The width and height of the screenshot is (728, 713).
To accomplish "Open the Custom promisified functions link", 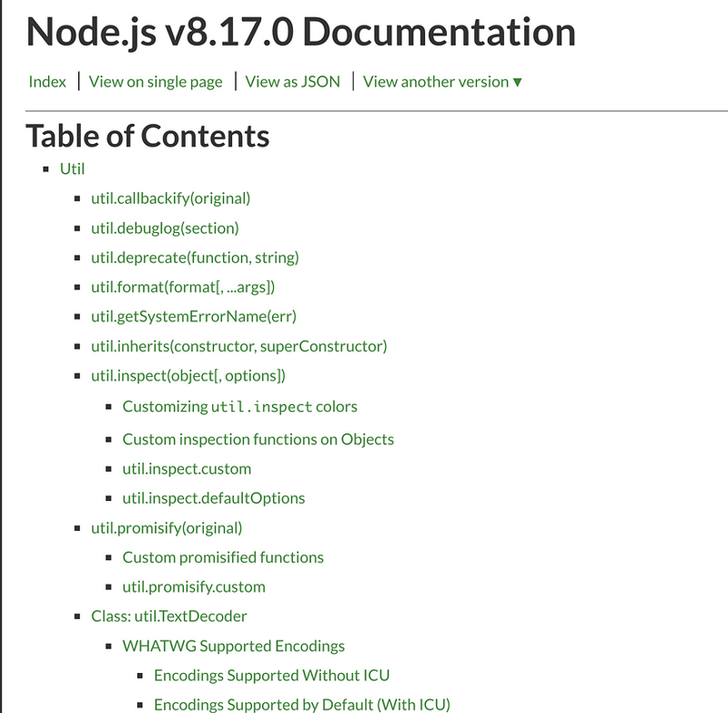I will 222,557.
